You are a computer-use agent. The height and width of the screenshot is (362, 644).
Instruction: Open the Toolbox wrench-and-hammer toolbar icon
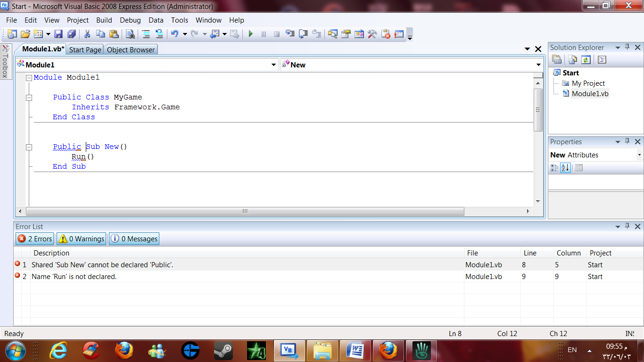coord(372,34)
